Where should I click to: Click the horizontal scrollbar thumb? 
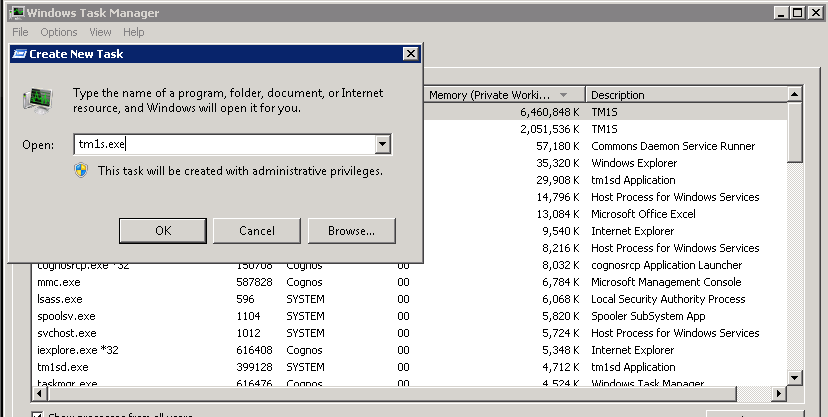click(x=391, y=393)
